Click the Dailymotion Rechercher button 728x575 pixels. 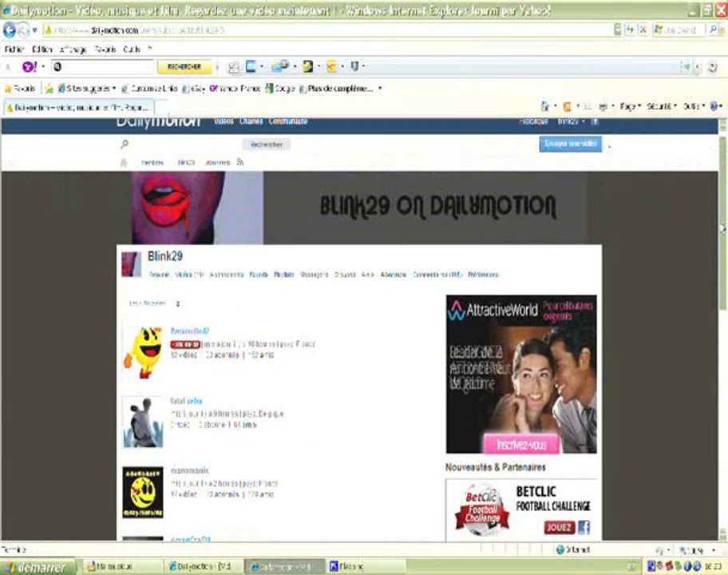(267, 145)
